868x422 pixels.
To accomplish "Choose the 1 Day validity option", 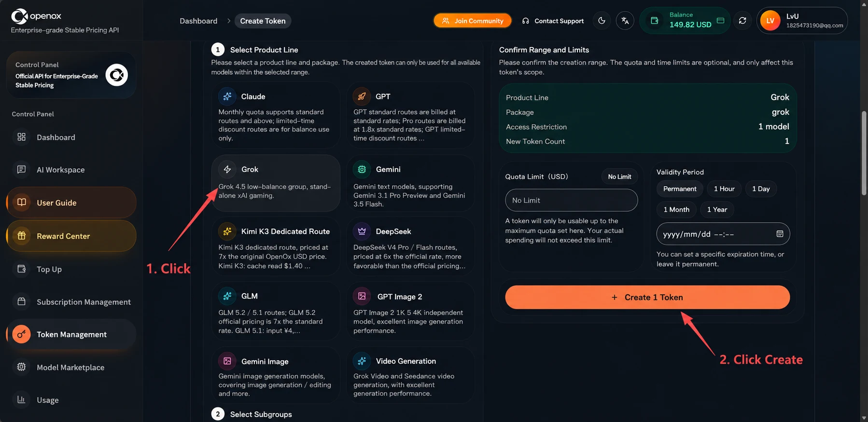I will pyautogui.click(x=761, y=189).
